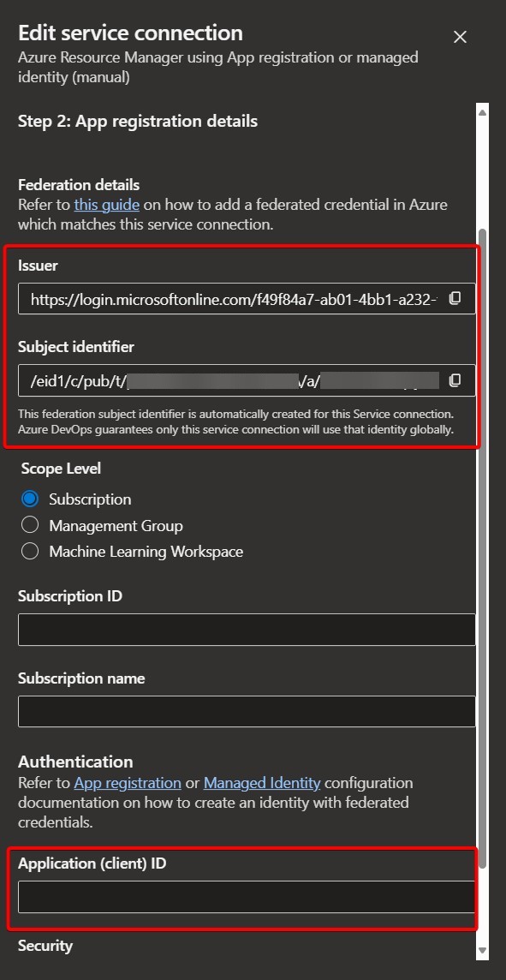
Task: Click the scrollbar up arrow
Action: [482, 112]
